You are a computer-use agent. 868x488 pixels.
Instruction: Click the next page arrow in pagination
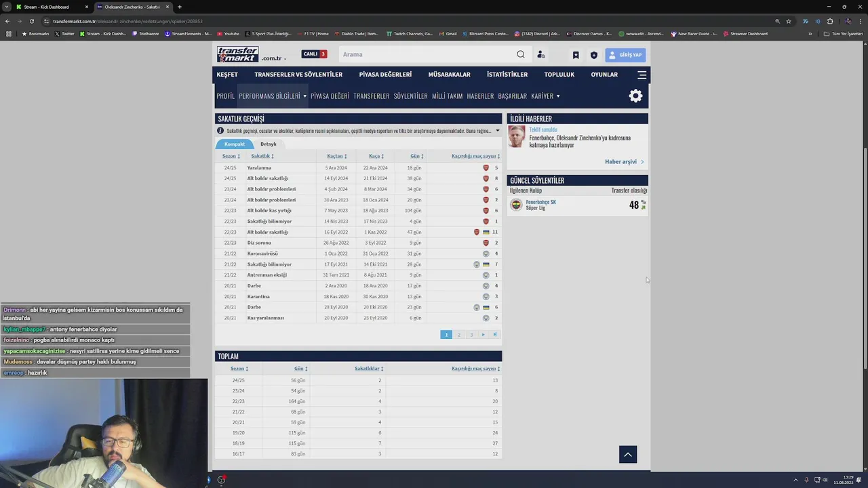(483, 335)
